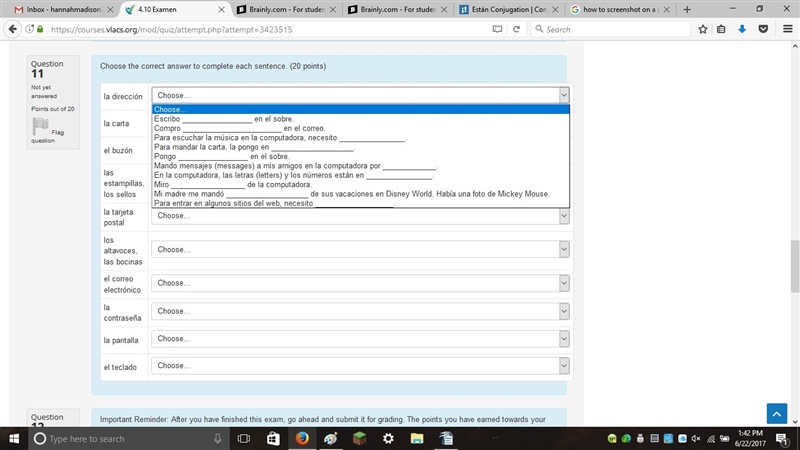Open Task View on the taskbar

(x=244, y=438)
